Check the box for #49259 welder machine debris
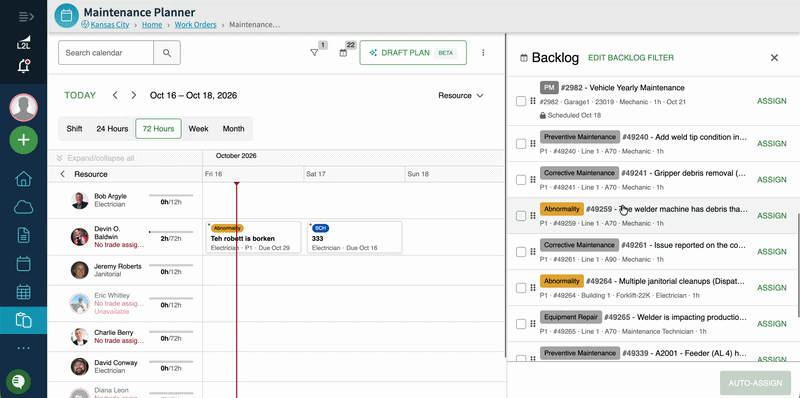Image resolution: width=800 pixels, height=398 pixels. (x=520, y=216)
